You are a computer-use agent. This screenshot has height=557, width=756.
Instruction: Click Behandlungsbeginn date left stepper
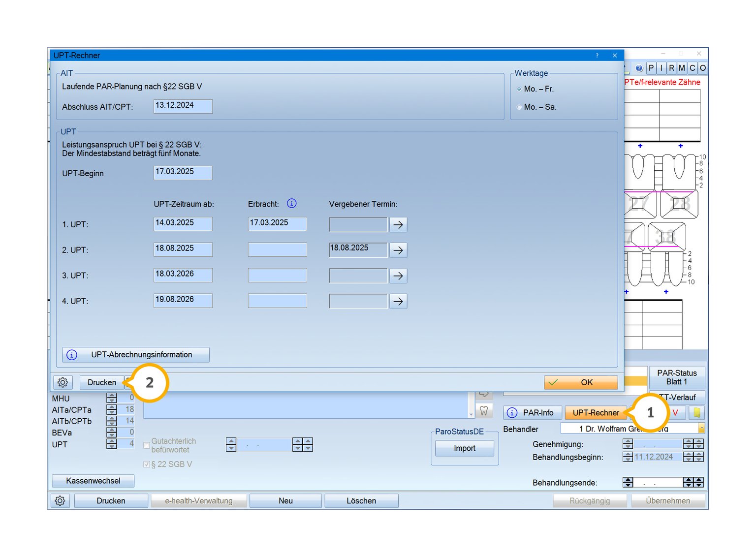point(628,457)
